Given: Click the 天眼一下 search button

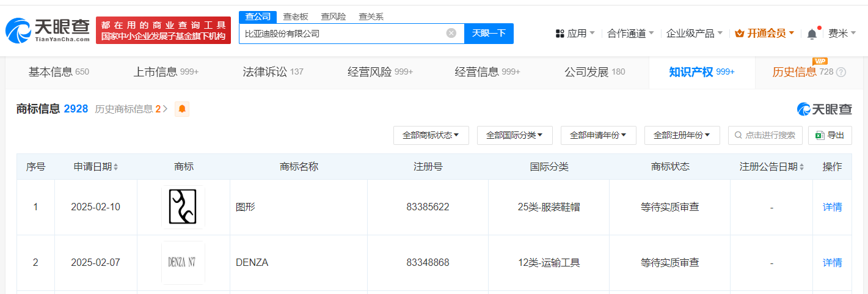Looking at the screenshot, I should 489,33.
